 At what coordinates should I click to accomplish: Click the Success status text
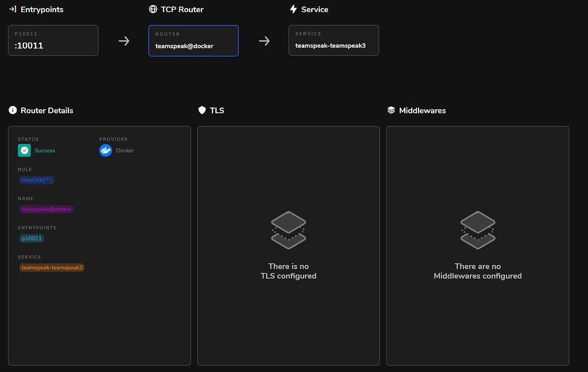pyautogui.click(x=44, y=150)
